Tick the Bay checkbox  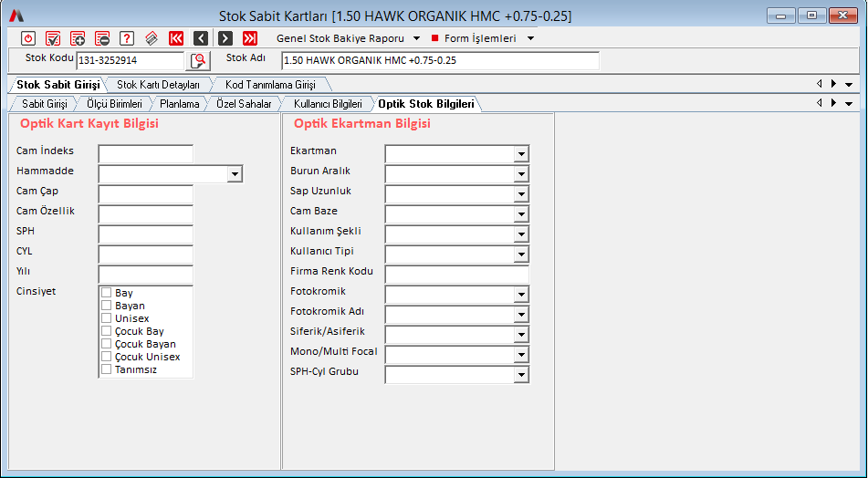click(106, 293)
